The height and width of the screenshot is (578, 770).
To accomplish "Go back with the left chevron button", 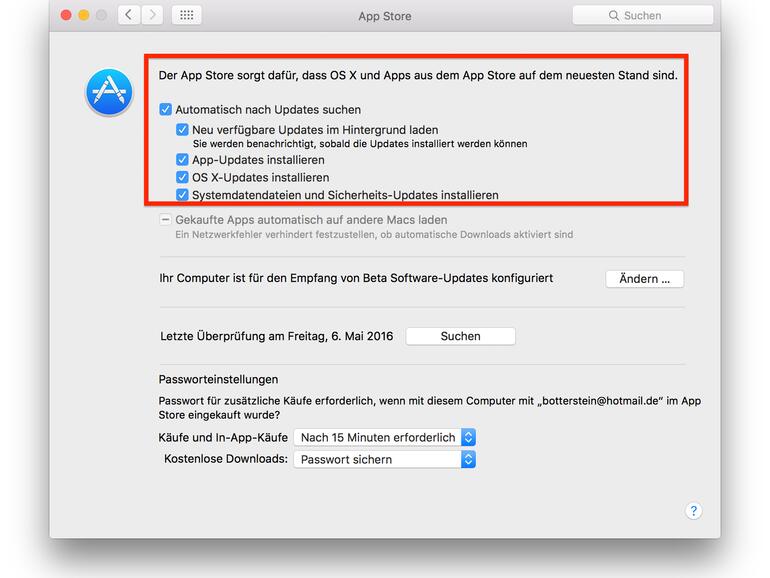I will click(129, 15).
